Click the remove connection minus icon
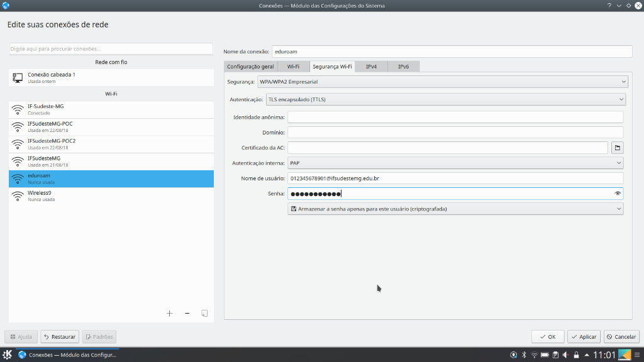644x362 pixels. 187,313
